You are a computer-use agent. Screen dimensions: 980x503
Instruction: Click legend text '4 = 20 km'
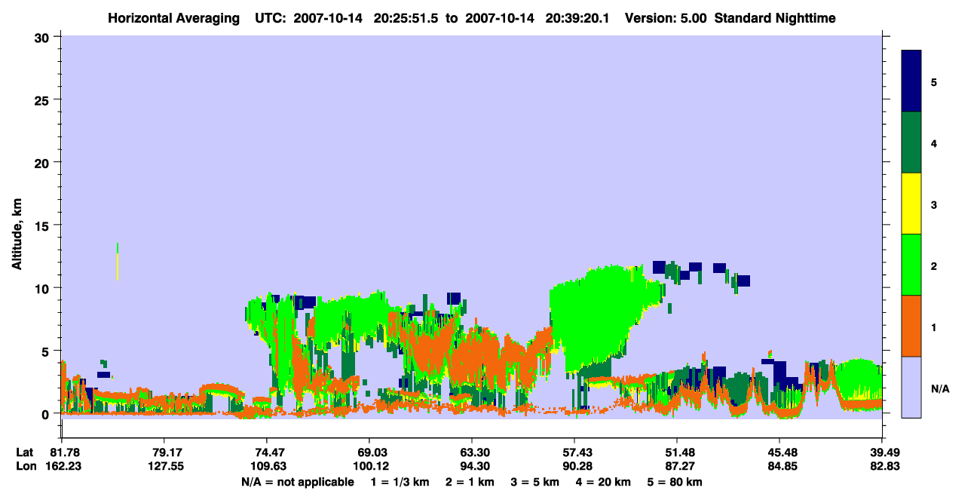tap(602, 481)
